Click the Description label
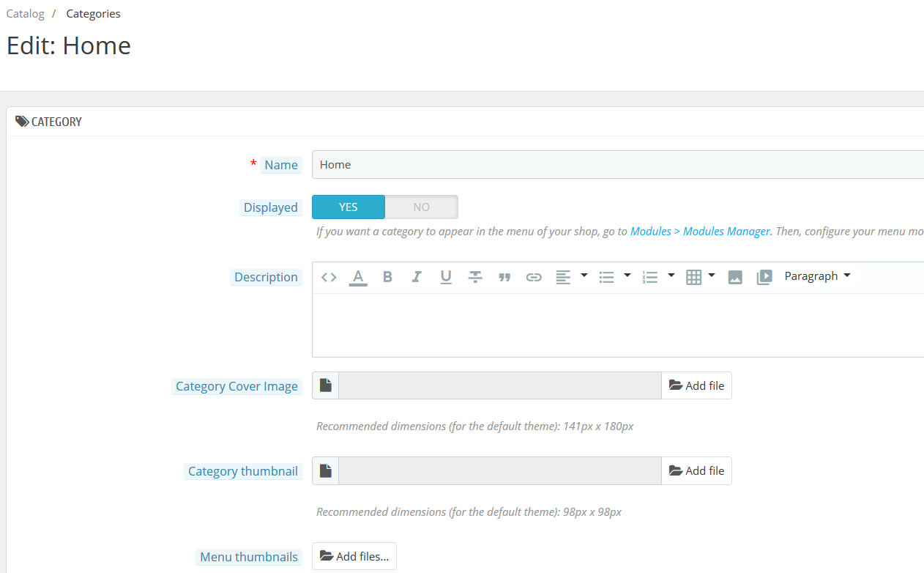Screen dimensions: 924x573 pos(266,277)
